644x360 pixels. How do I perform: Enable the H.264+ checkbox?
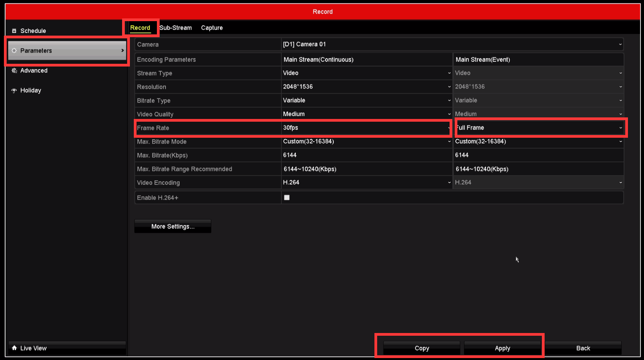tap(287, 198)
